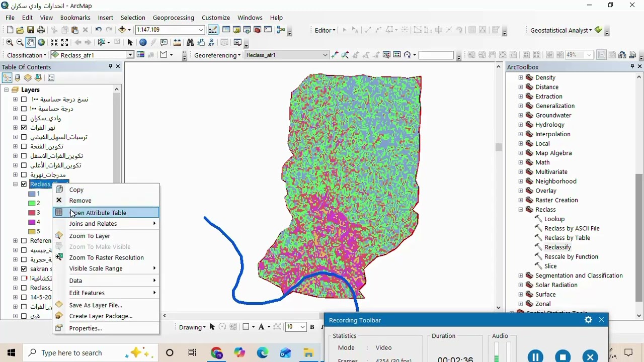Toggle visibility of وادي_سكران layer
This screenshot has height=362, width=644.
[24, 118]
